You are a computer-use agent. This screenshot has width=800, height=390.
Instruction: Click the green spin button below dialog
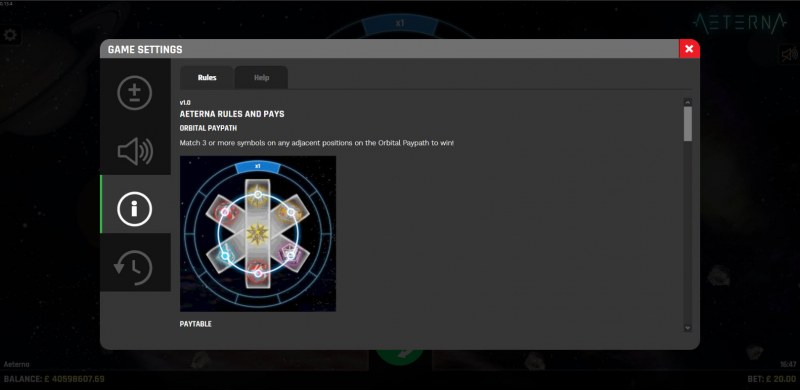tap(401, 356)
